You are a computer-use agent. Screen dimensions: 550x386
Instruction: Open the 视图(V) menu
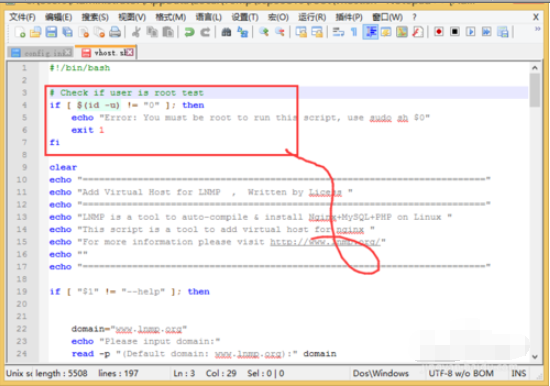click(132, 17)
